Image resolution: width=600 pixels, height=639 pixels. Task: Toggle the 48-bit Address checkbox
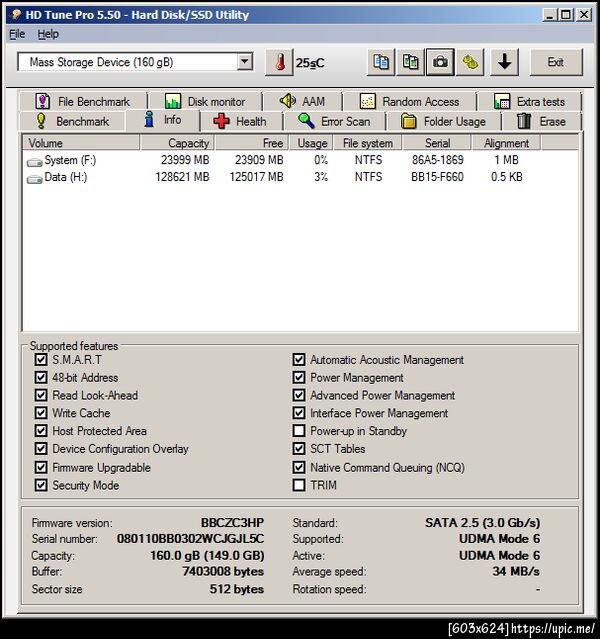tap(41, 377)
